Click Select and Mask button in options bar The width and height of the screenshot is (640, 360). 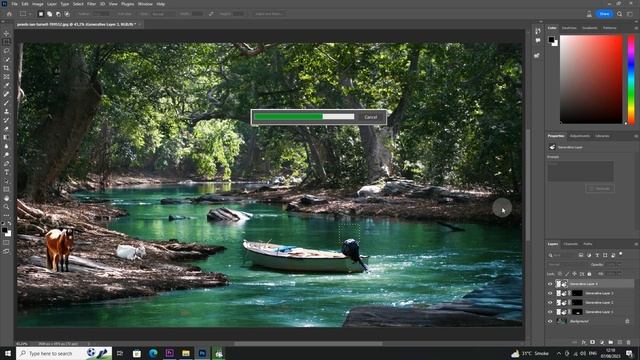pos(269,14)
